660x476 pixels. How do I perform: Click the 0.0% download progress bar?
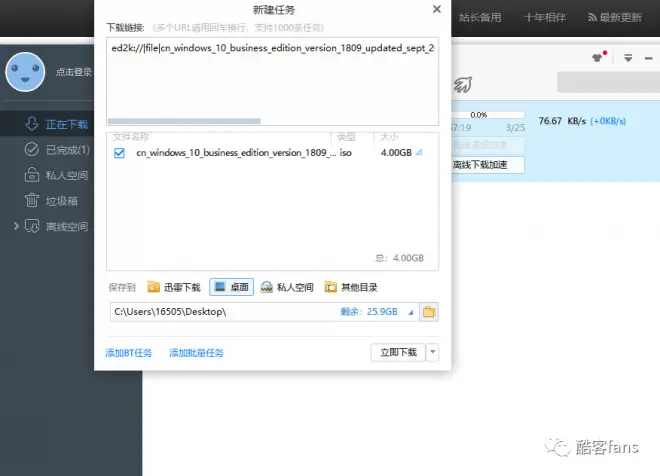pos(488,115)
